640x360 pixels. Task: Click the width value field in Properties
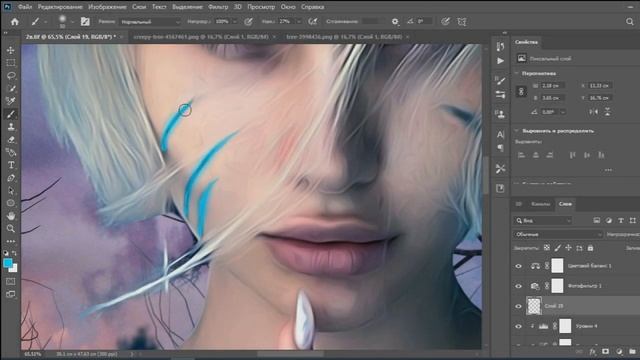coord(553,86)
